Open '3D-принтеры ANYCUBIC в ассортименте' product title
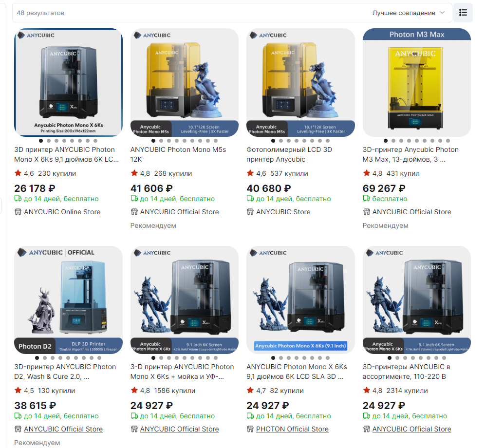Screen dimensions: 485x448 (x=407, y=372)
